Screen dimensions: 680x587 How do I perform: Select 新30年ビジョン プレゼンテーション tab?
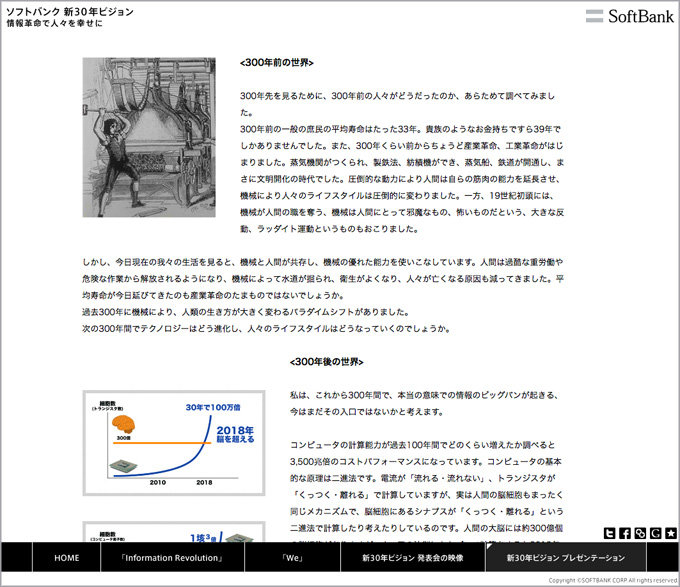(x=566, y=558)
